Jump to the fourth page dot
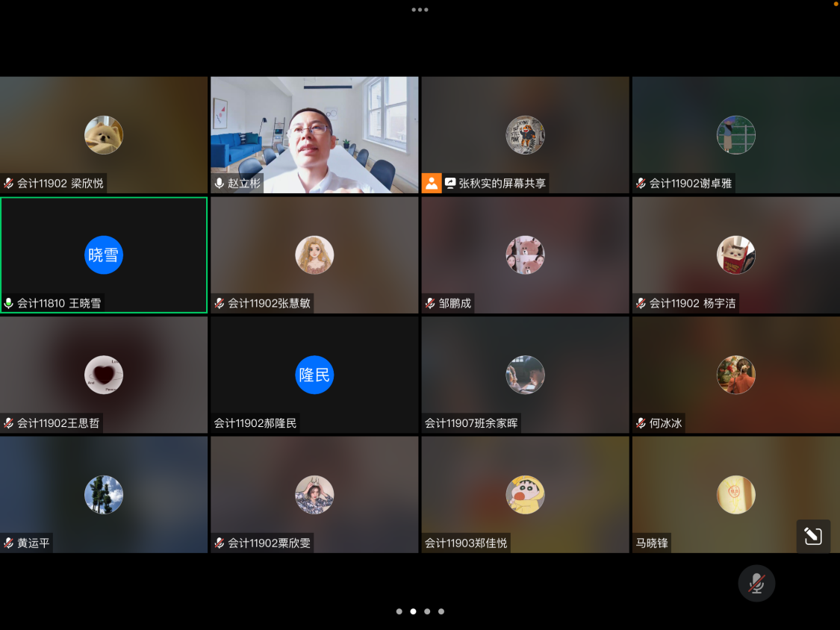The width and height of the screenshot is (840, 630). tap(441, 611)
